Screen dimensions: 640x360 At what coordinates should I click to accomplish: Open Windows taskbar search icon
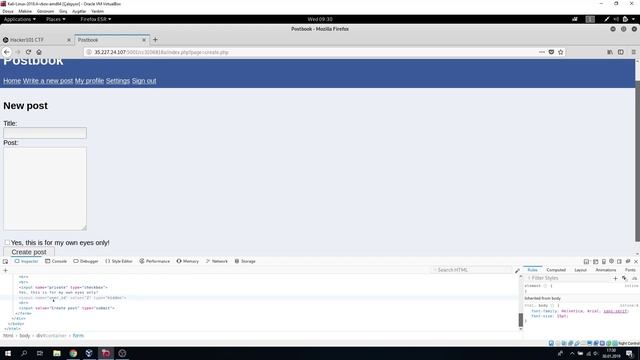(24, 353)
